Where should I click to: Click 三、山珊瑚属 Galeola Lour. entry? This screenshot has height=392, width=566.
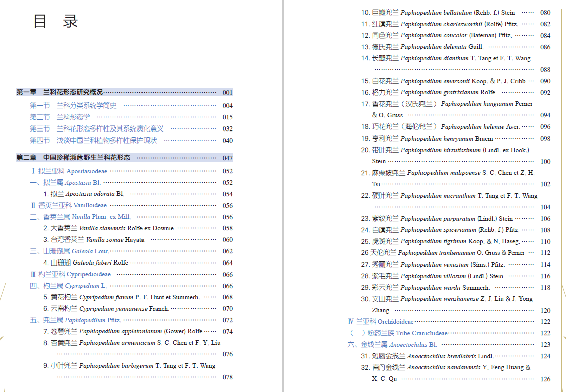[131, 251]
